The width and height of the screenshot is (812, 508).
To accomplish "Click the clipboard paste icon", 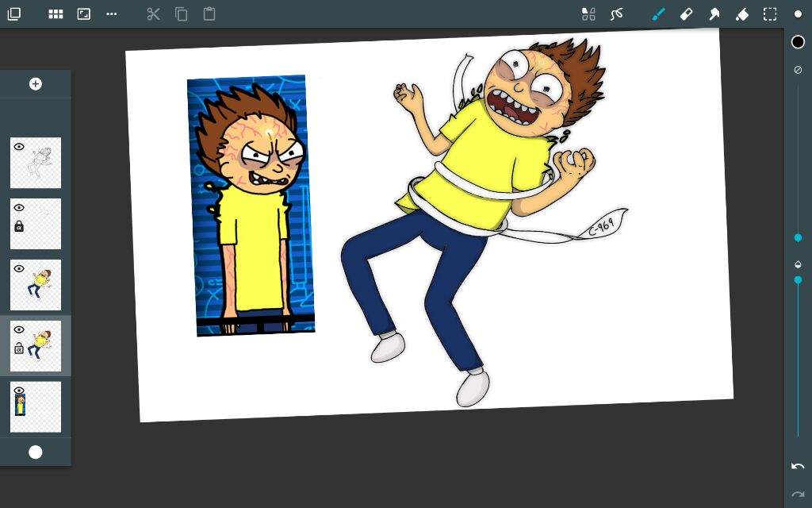I will point(209,14).
